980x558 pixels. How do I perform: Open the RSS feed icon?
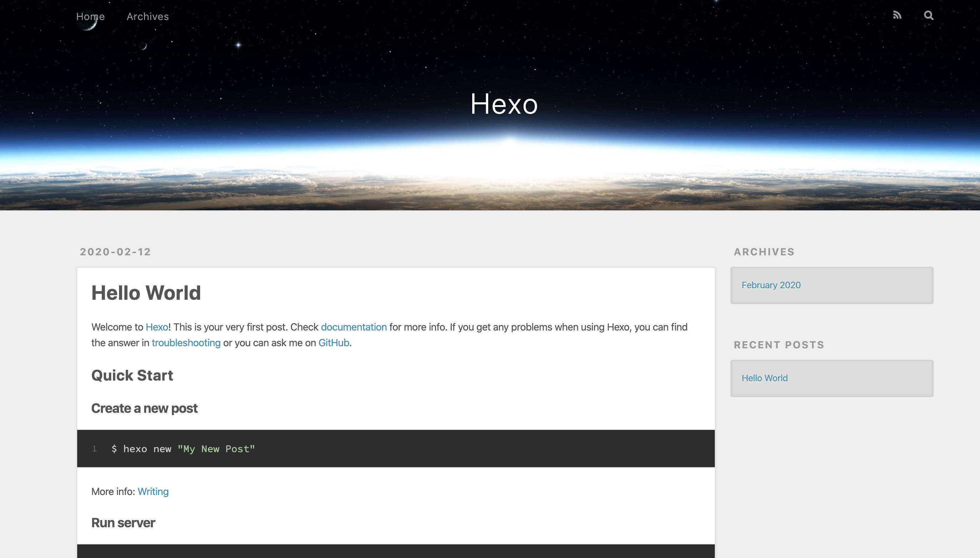897,15
